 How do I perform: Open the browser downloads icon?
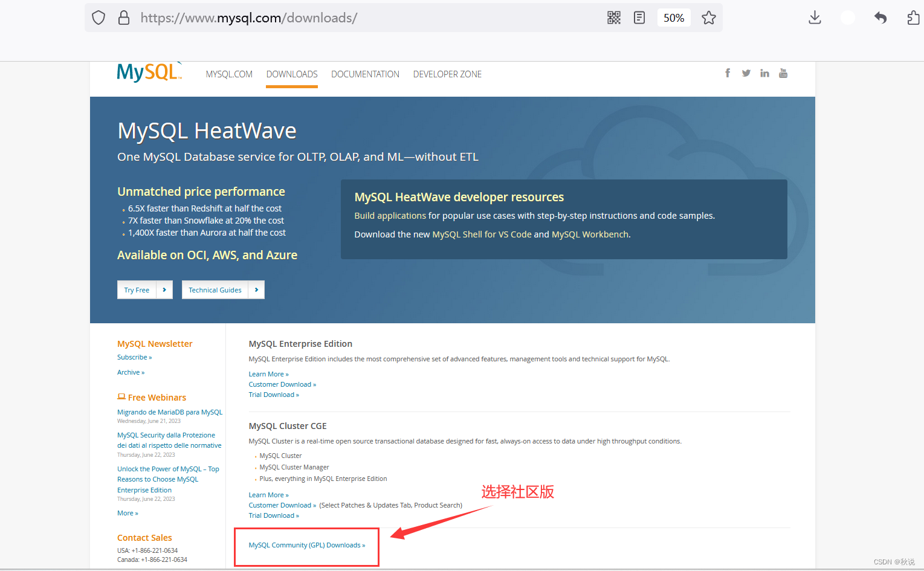click(815, 18)
